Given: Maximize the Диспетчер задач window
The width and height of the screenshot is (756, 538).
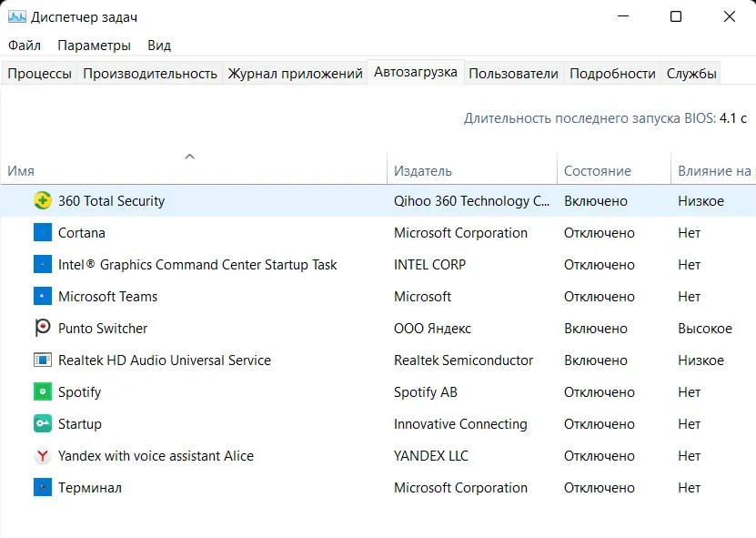Looking at the screenshot, I should tap(676, 16).
